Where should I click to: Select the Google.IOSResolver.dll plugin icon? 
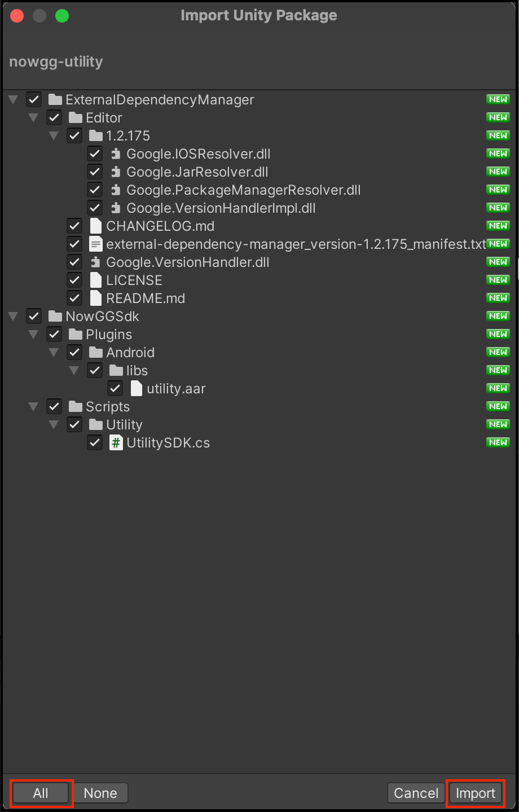tap(115, 153)
